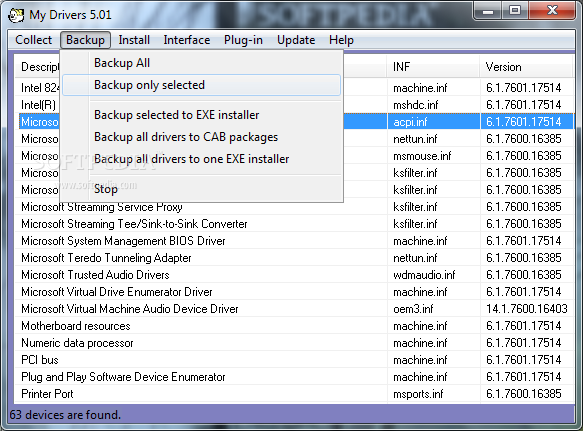Select the Printer Port row
583x431 pixels.
pyautogui.click(x=294, y=394)
